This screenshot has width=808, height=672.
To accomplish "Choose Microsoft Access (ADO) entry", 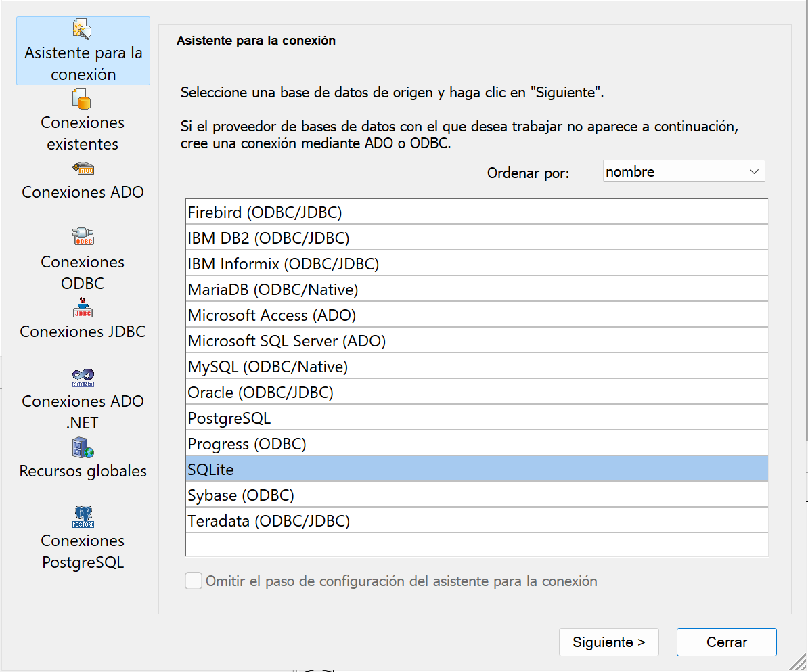I will (x=271, y=315).
